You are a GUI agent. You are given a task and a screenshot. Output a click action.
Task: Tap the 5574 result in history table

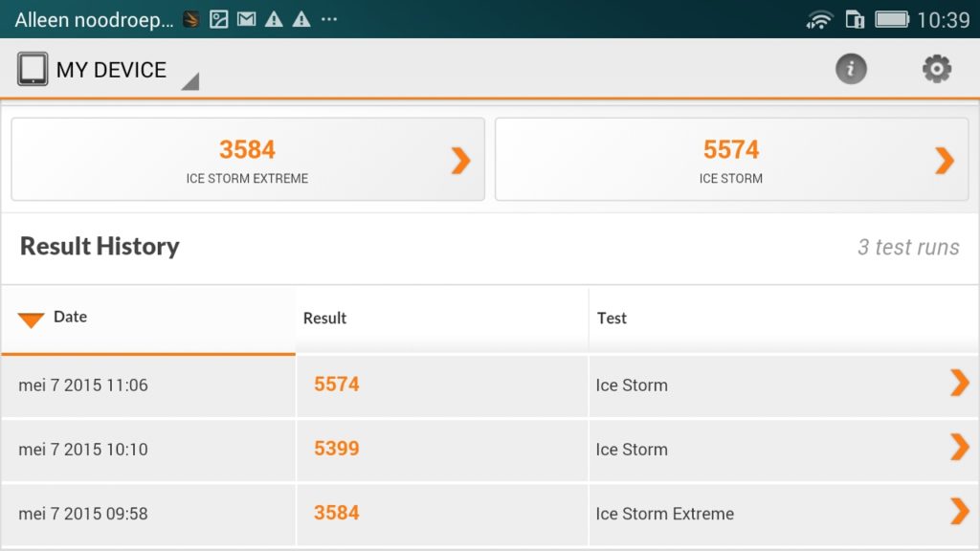coord(336,385)
